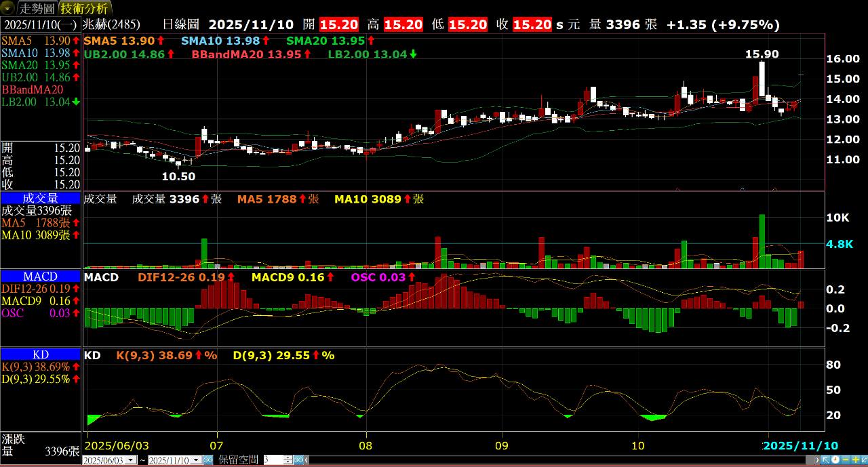Click the date 2025/11/10(一) label
Screen dimensions: 868x467
click(x=40, y=25)
